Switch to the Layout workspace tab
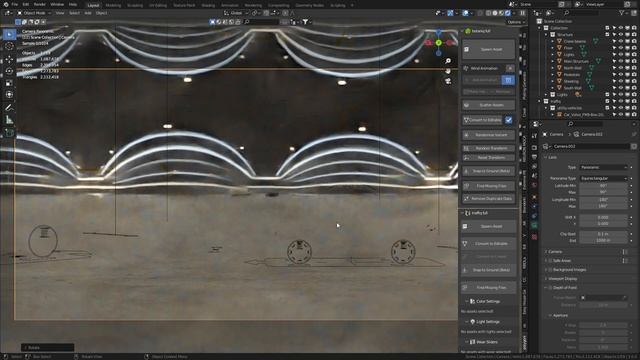640x360 pixels. pyautogui.click(x=93, y=5)
